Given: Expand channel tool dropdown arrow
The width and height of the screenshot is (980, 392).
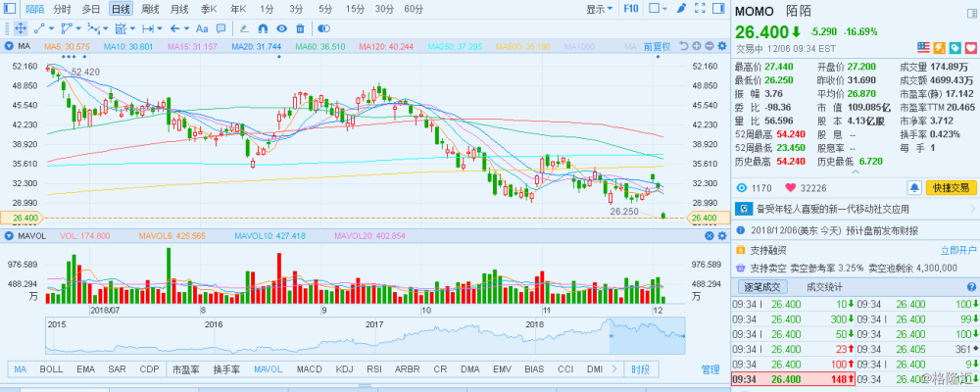Looking at the screenshot, I should pyautogui.click(x=78, y=28).
